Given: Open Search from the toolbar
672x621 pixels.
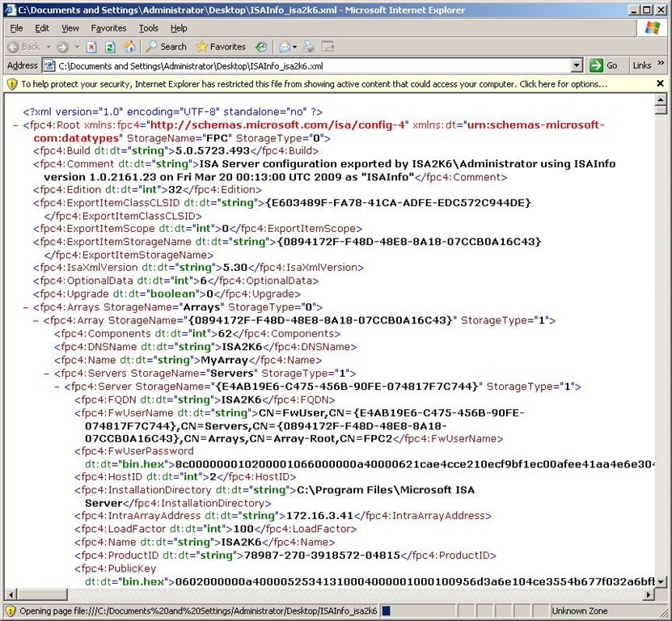Looking at the screenshot, I should (x=167, y=47).
